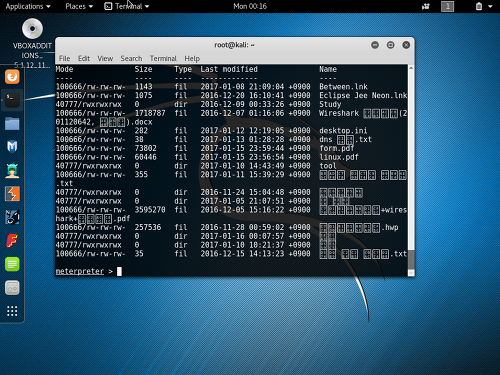
Task: Click the workspace indicator showing 1
Action: tap(447, 6)
